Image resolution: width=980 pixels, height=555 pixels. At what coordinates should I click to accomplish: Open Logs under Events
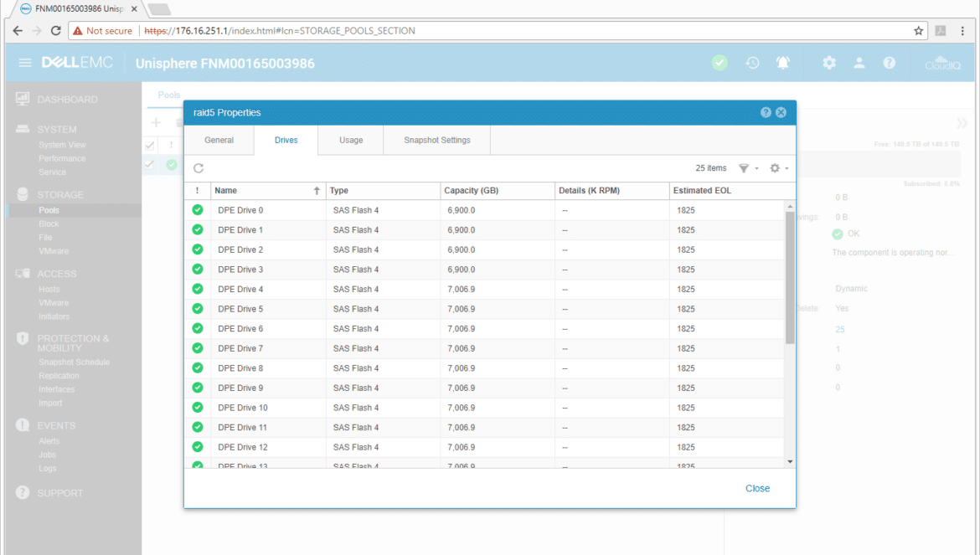point(48,468)
